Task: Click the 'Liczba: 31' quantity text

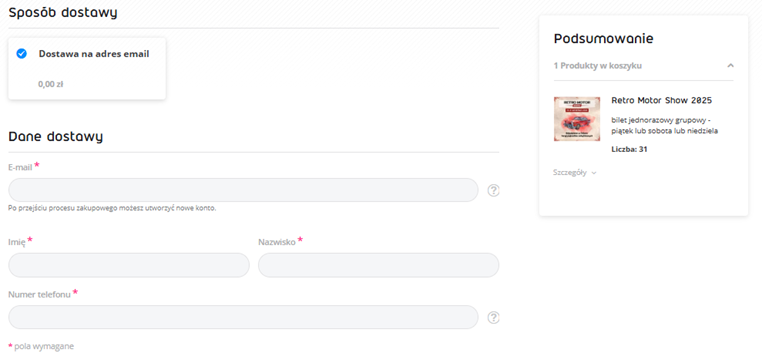Action: coord(629,149)
